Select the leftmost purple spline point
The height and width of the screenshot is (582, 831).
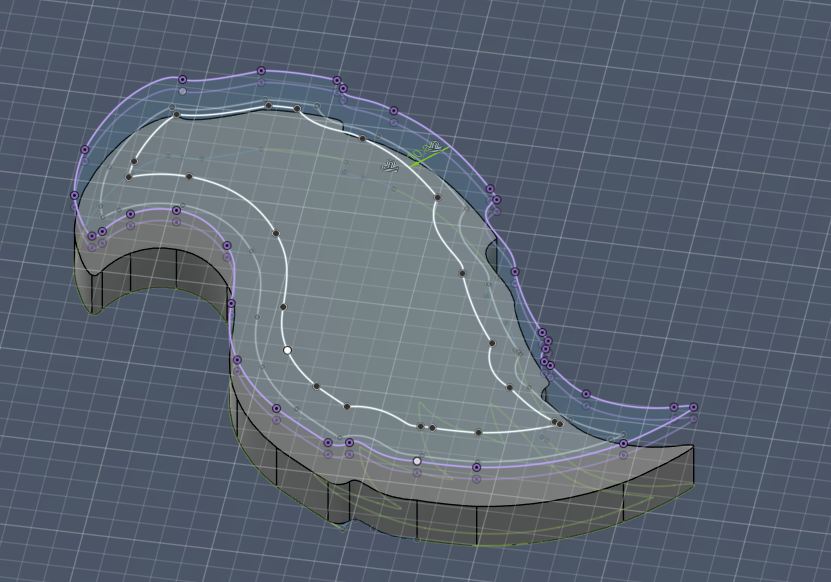pos(74,196)
